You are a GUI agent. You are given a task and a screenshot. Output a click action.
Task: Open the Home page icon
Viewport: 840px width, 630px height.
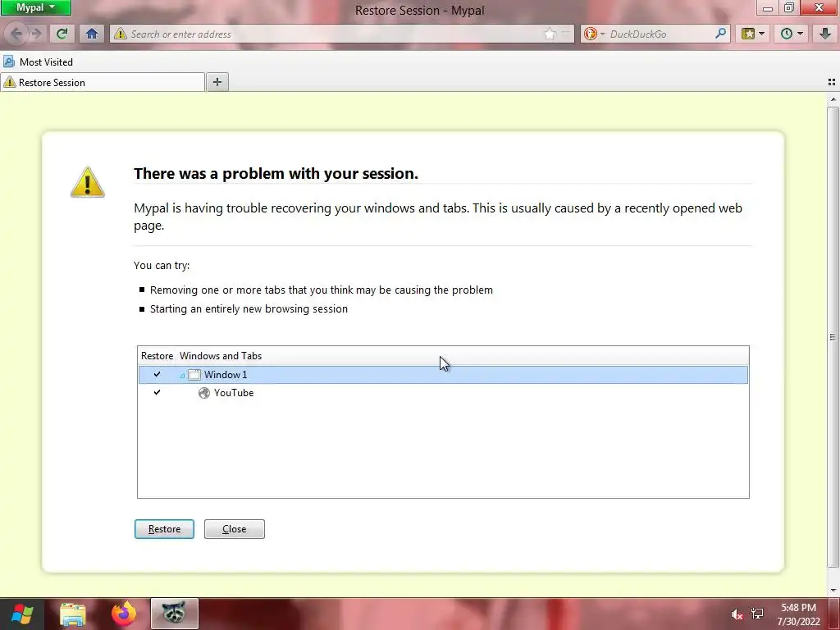pyautogui.click(x=92, y=34)
